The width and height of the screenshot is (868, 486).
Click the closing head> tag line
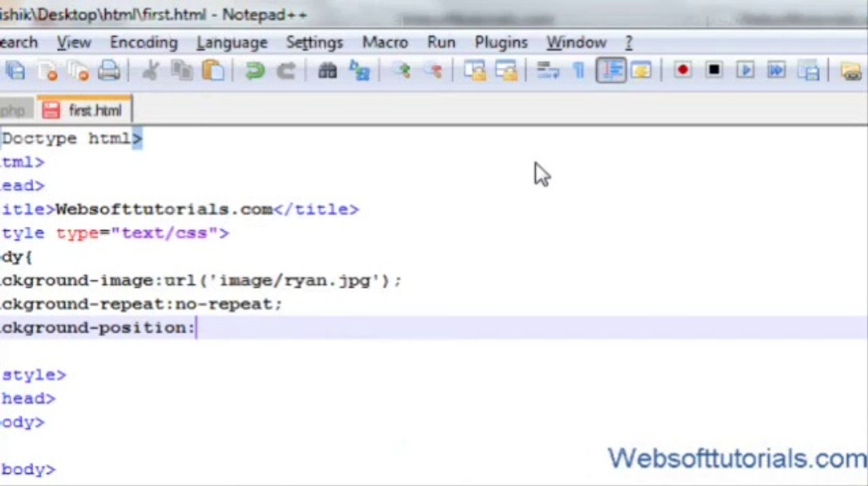click(x=28, y=398)
